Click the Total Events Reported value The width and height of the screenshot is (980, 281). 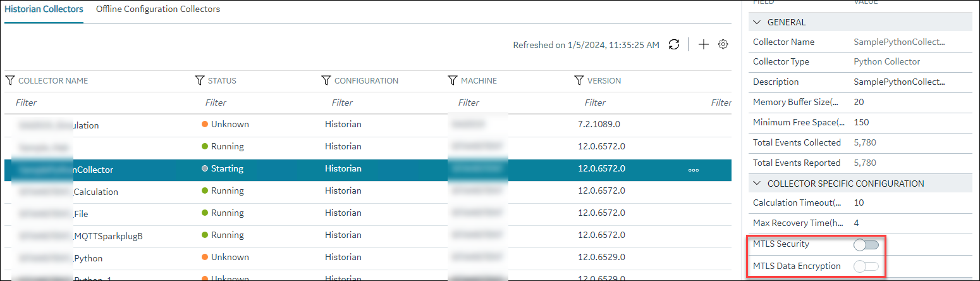pyautogui.click(x=865, y=163)
